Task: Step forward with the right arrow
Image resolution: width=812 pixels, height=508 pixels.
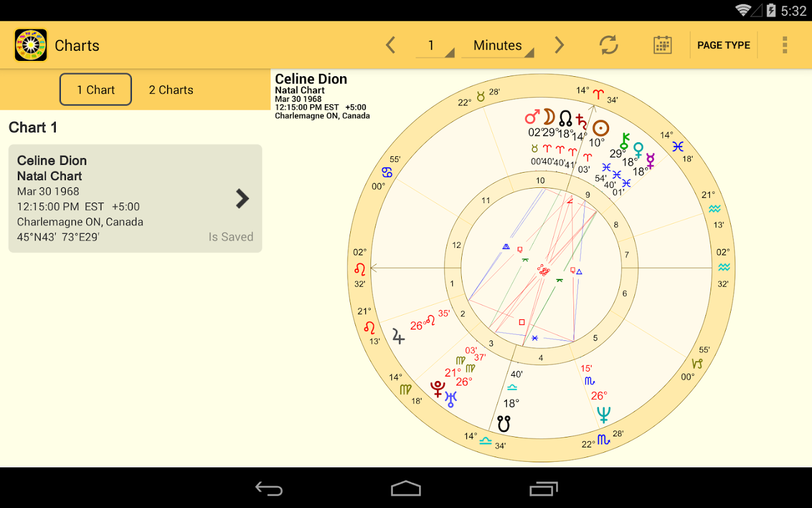Action: (x=559, y=45)
